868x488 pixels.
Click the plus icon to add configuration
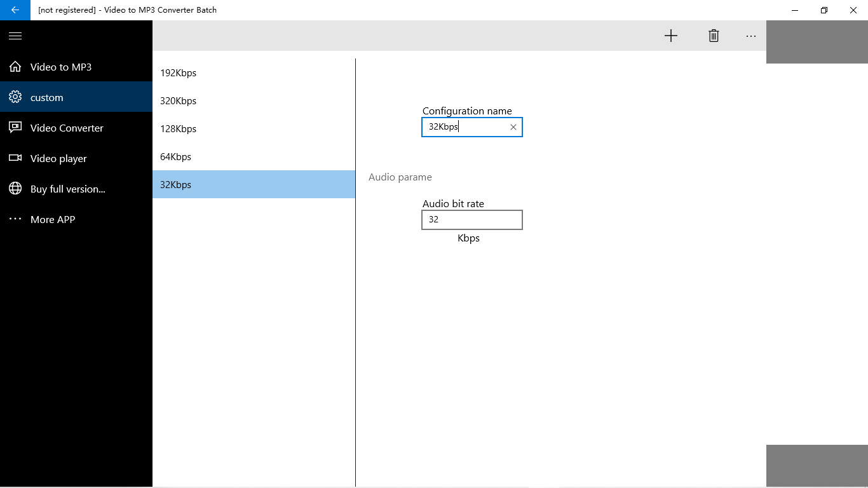pos(671,36)
